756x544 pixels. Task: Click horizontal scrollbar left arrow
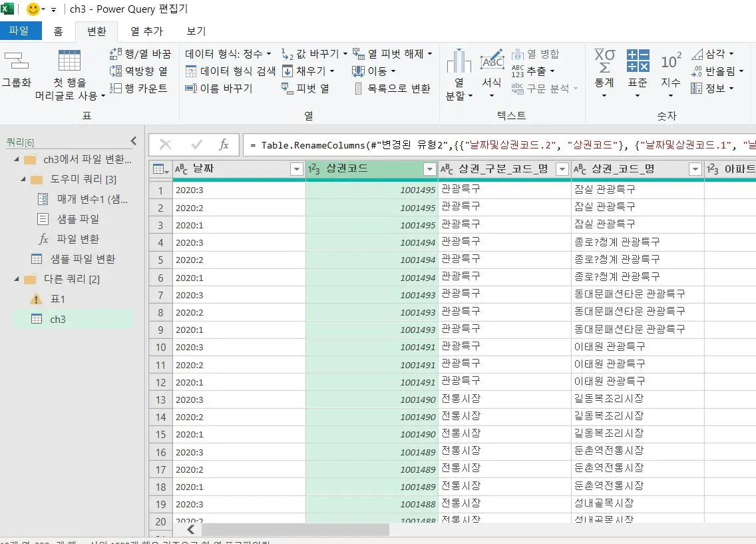pyautogui.click(x=191, y=529)
